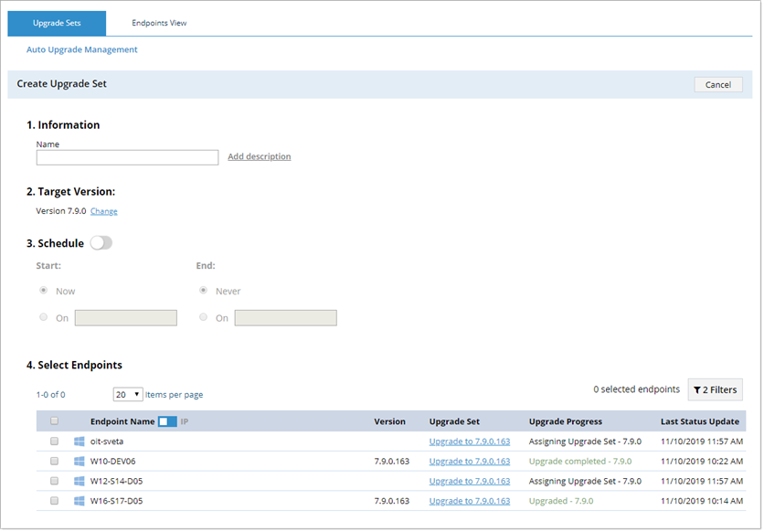The height and width of the screenshot is (532, 764).
Task: Click the Windows icon beside W10-DEV06
Action: pyautogui.click(x=79, y=462)
